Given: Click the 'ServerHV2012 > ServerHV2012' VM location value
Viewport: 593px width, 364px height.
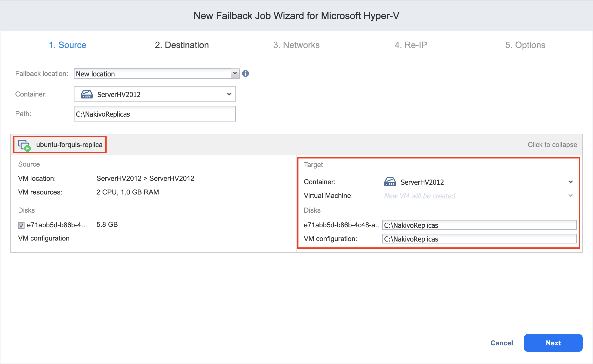Looking at the screenshot, I should [x=145, y=178].
